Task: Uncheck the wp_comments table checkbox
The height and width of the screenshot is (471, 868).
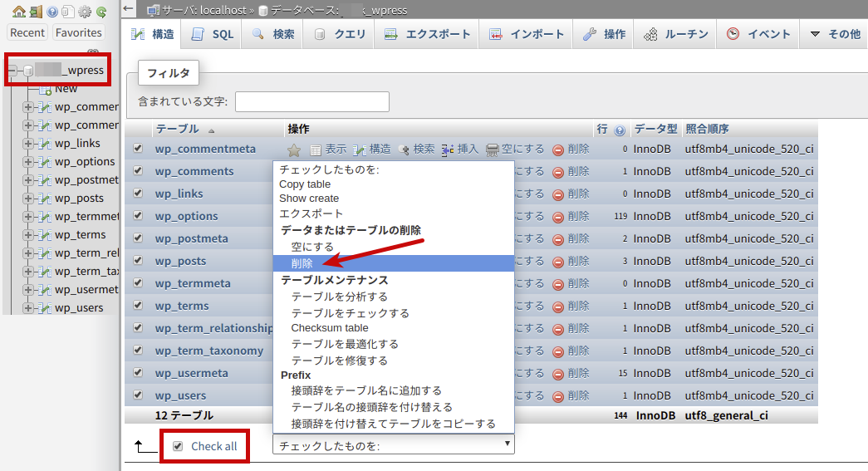Action: 138,170
